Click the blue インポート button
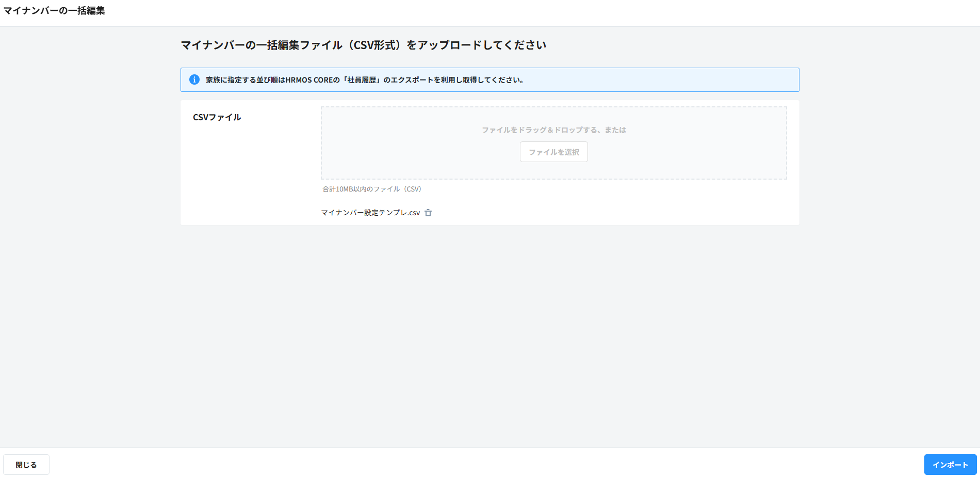 [x=950, y=465]
